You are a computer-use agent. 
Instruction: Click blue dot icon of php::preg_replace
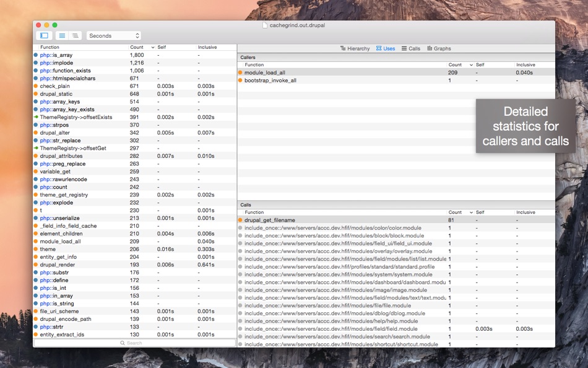pos(36,164)
